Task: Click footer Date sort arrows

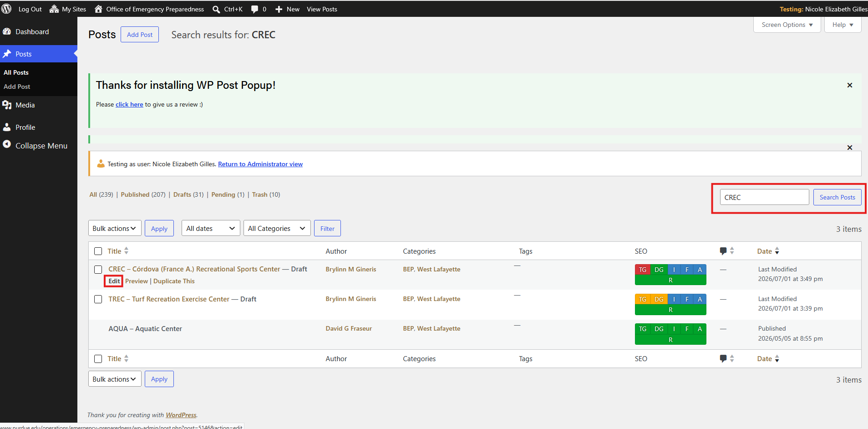Action: tap(777, 359)
